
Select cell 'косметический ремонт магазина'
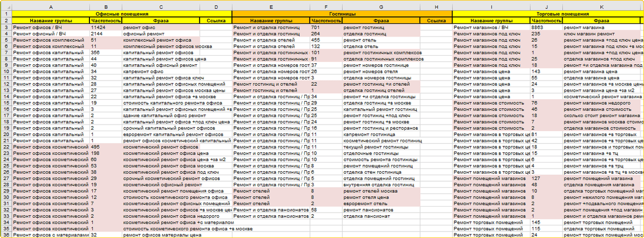click(x=602, y=96)
